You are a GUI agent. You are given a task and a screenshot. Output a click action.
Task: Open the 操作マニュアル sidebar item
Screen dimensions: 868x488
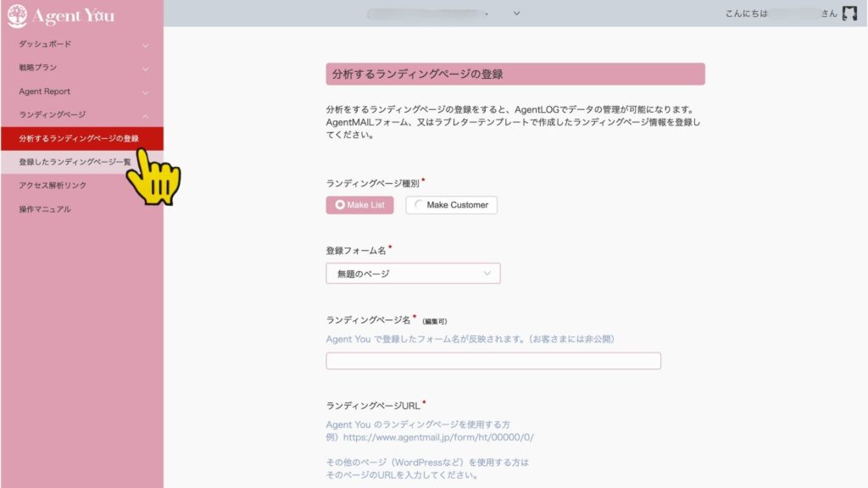pos(45,209)
